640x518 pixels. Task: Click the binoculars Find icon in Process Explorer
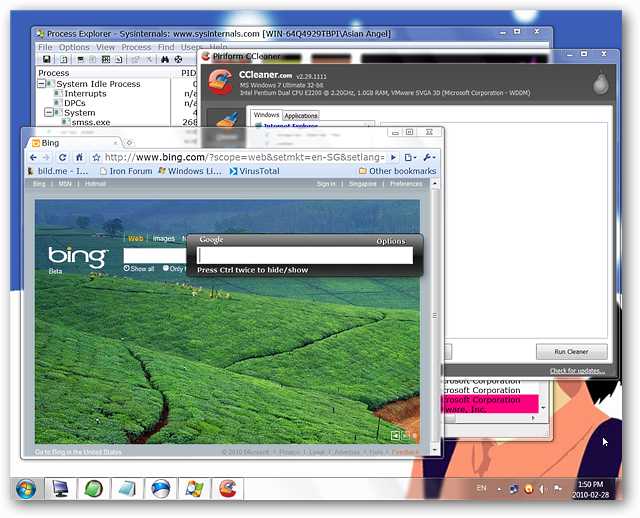(164, 60)
